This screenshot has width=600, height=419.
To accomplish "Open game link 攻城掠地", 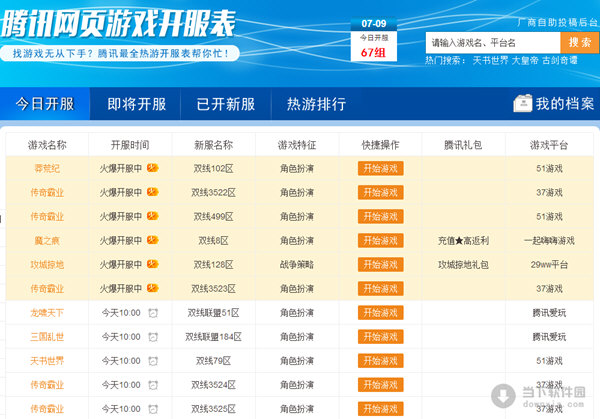I will click(x=47, y=265).
